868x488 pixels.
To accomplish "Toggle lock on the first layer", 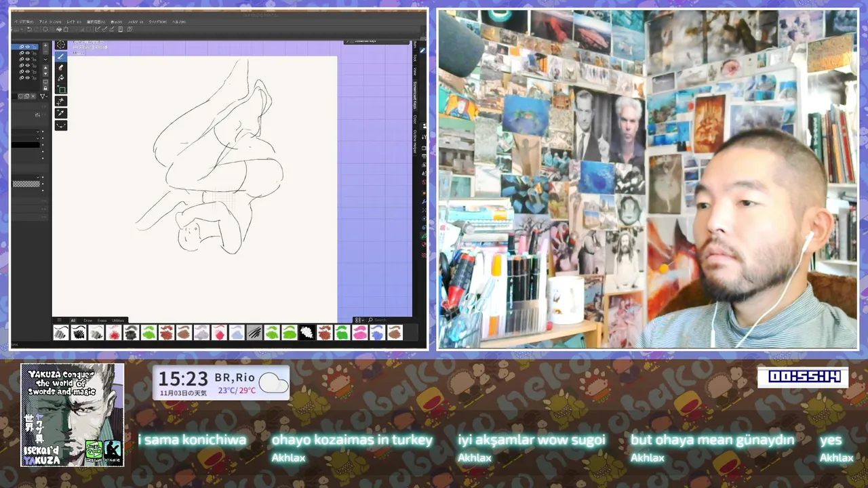I will (35, 47).
